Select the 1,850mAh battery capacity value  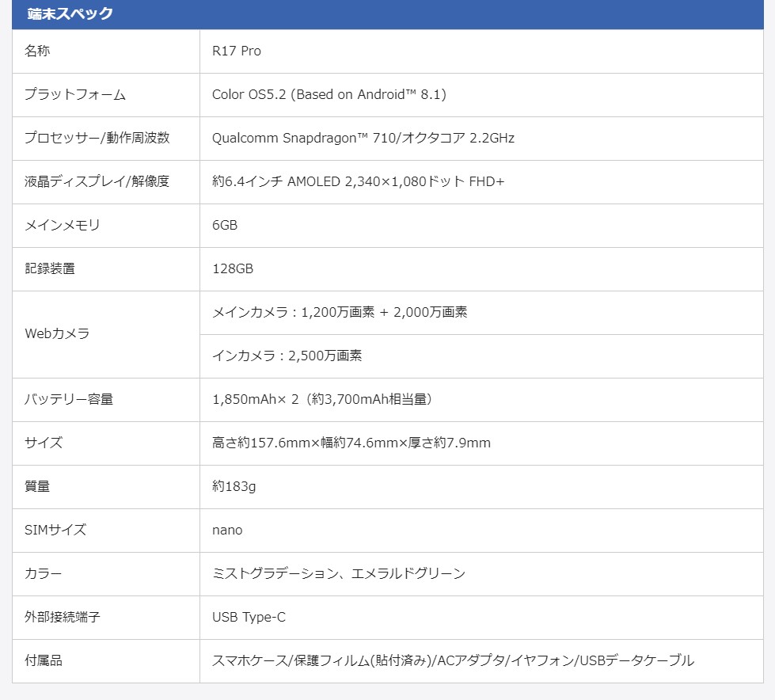click(321, 399)
